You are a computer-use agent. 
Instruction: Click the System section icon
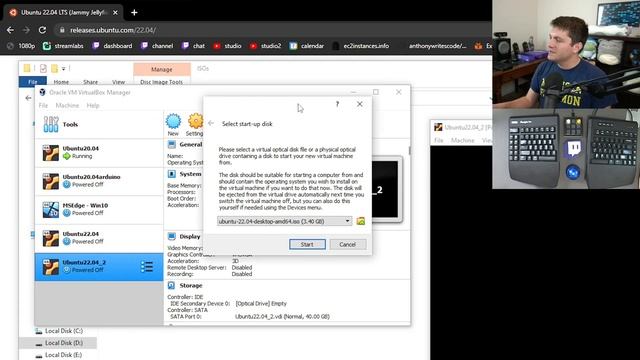click(172, 174)
